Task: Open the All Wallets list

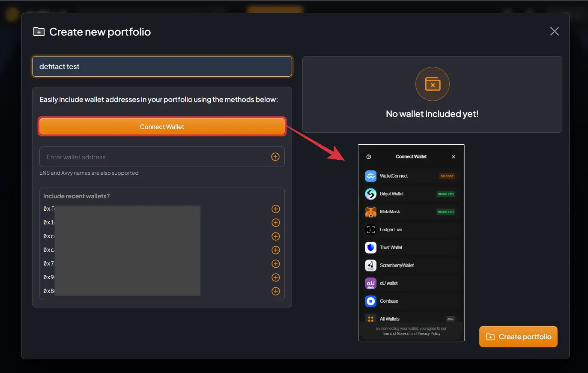Action: [411, 319]
